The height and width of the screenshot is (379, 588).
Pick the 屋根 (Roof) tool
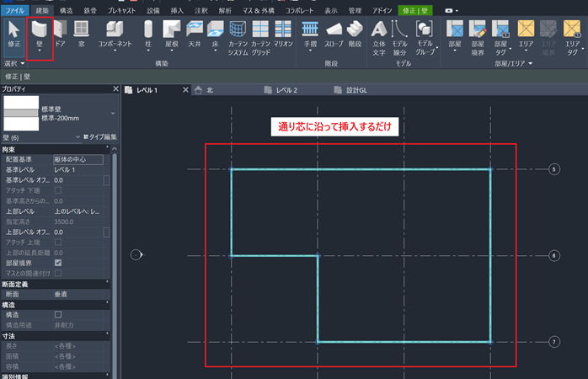click(x=171, y=32)
